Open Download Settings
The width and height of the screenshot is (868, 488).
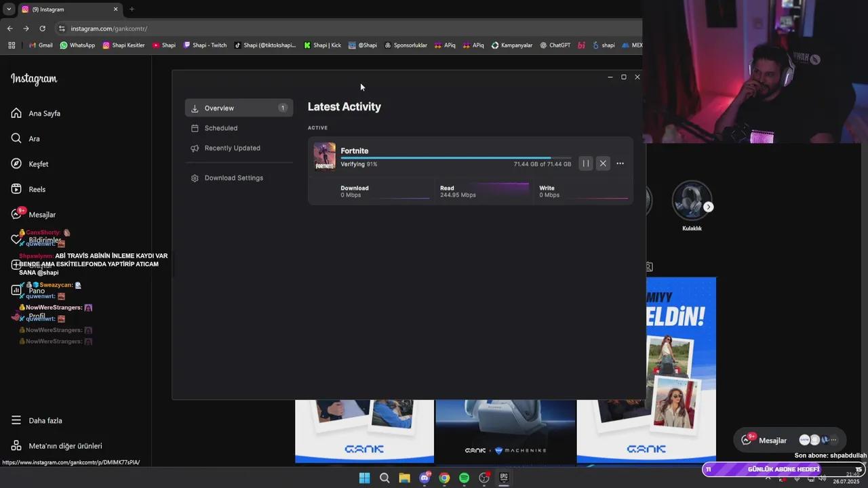234,178
